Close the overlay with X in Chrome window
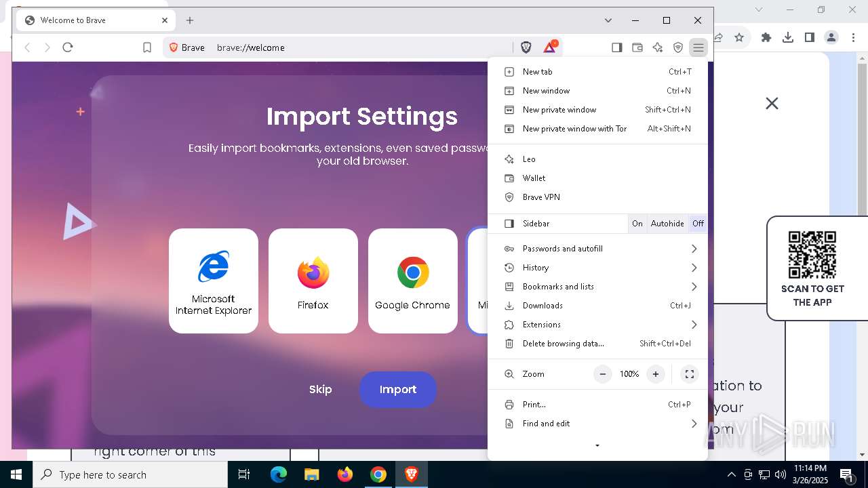The height and width of the screenshot is (488, 868). click(x=772, y=104)
